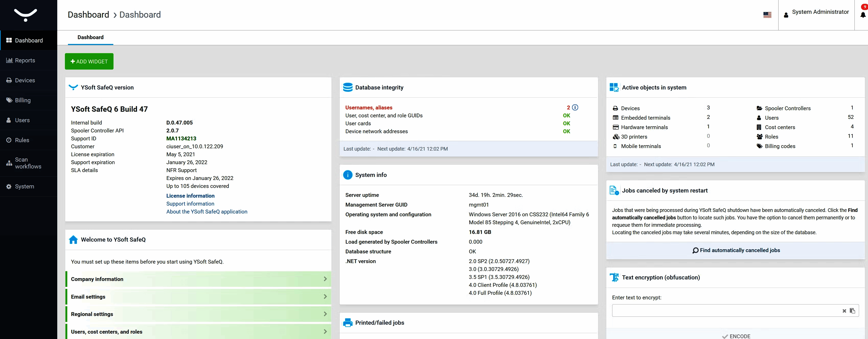The image size is (868, 339).
Task: Clear the encrypt text field with X icon
Action: pyautogui.click(x=844, y=311)
